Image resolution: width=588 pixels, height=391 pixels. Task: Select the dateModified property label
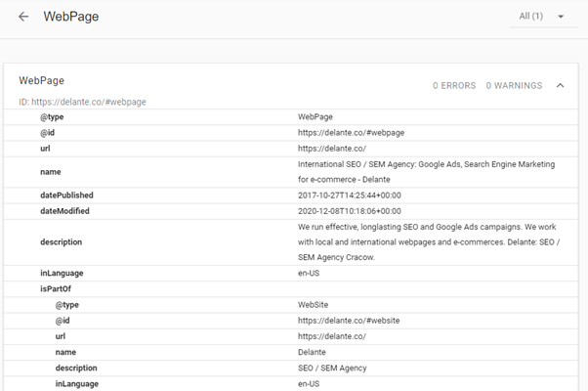coord(64,211)
